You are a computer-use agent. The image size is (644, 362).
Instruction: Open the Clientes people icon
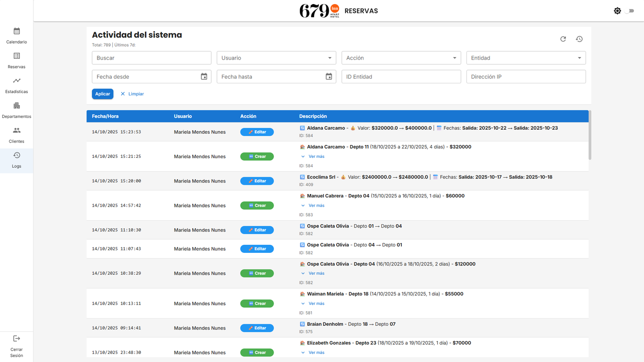coord(17,130)
